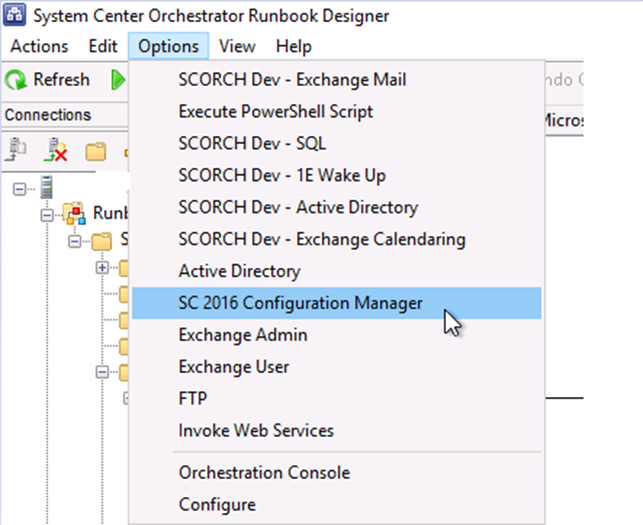
Task: Collapse the server root node
Action: click(x=19, y=189)
